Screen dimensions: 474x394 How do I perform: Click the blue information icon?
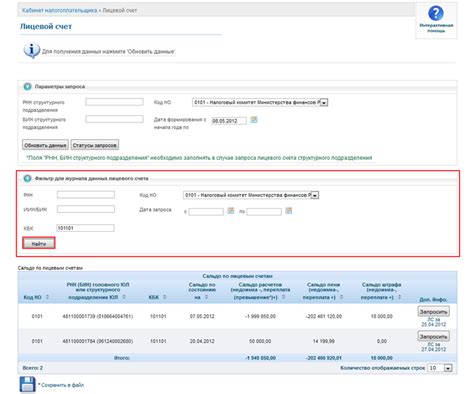pyautogui.click(x=31, y=51)
